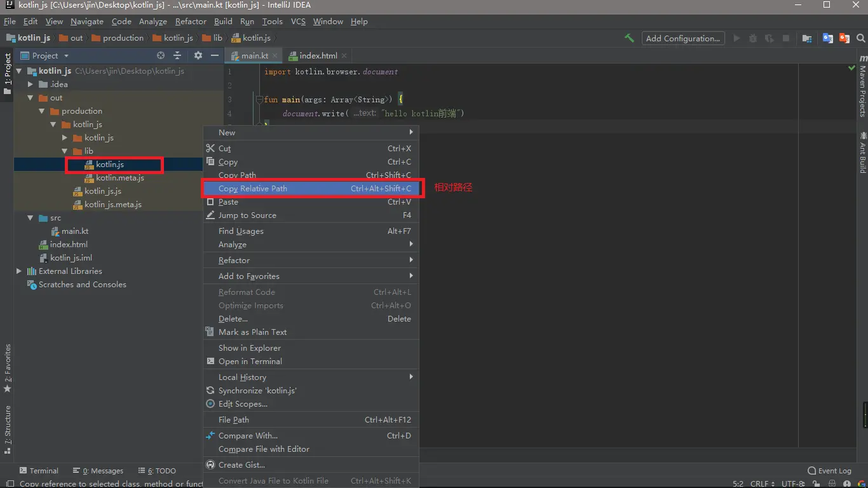Open the 0: Messages tool window tab
Image resolution: width=868 pixels, height=488 pixels.
coord(97,471)
